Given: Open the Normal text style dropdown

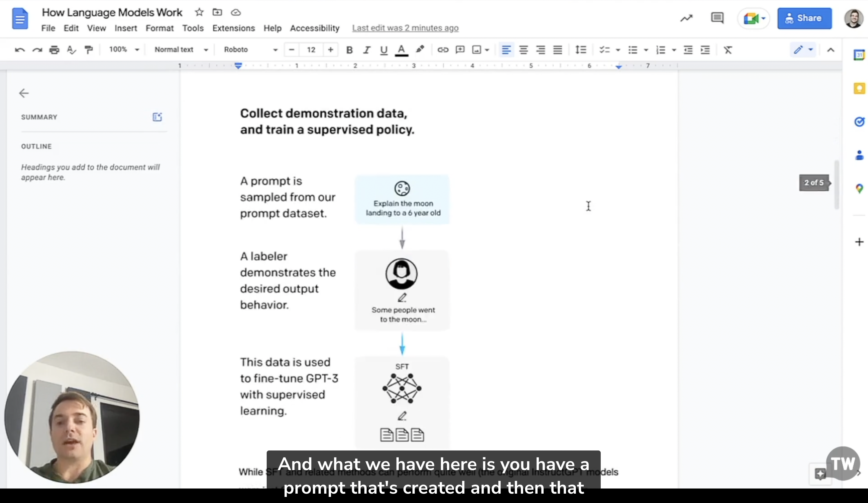Looking at the screenshot, I should point(181,50).
